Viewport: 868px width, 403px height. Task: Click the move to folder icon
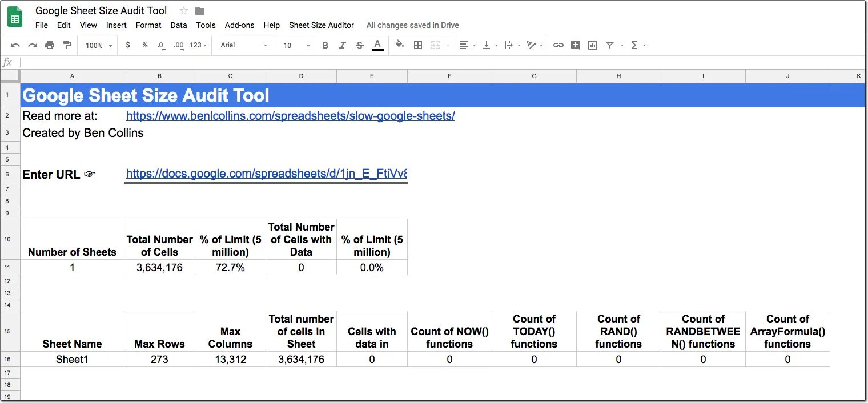coord(200,11)
